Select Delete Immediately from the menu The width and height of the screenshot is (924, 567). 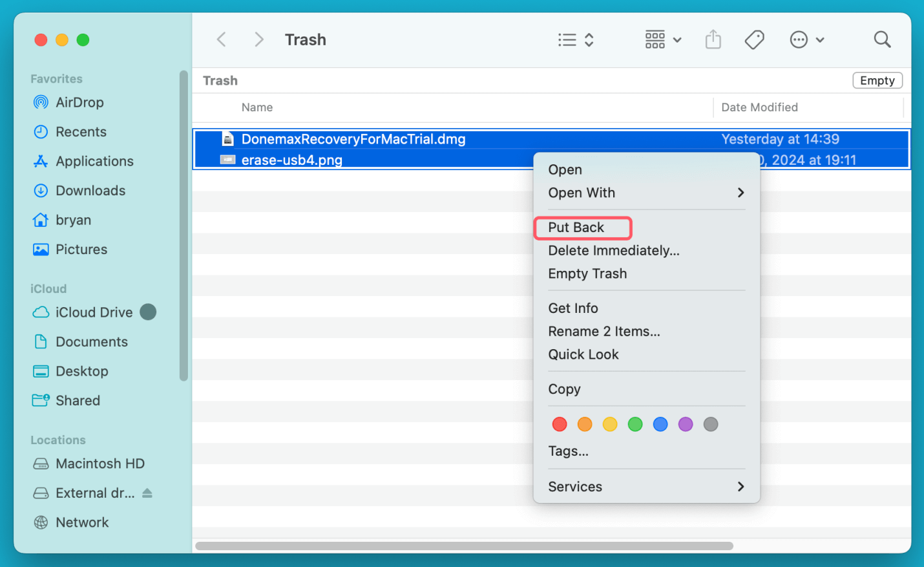tap(613, 250)
